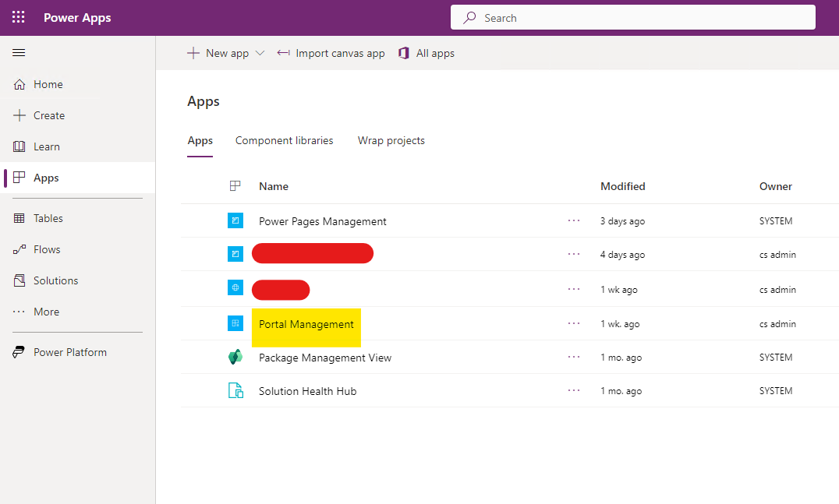Screen dimensions: 839x504
Task: Collapse the left navigation hamburger menu
Action: tap(19, 52)
